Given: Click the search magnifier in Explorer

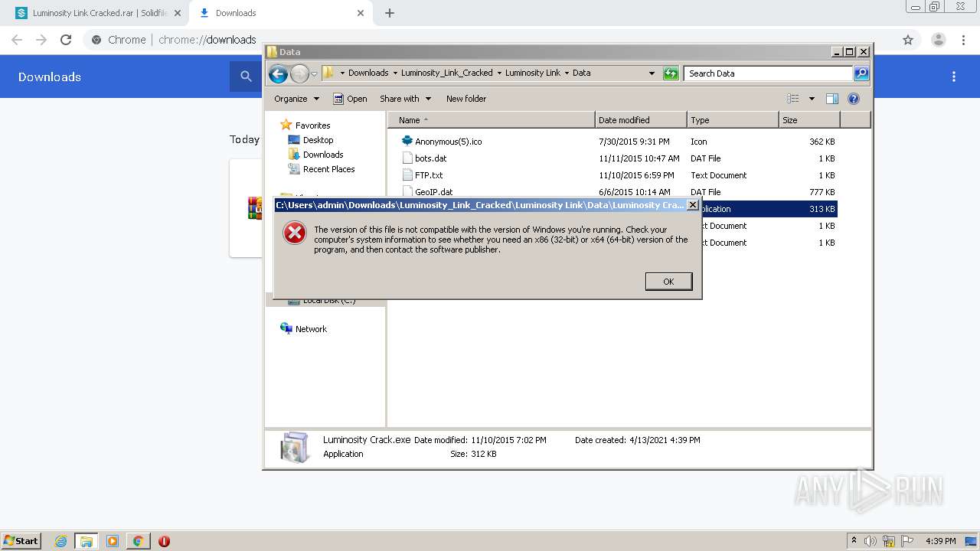Looking at the screenshot, I should (x=861, y=73).
